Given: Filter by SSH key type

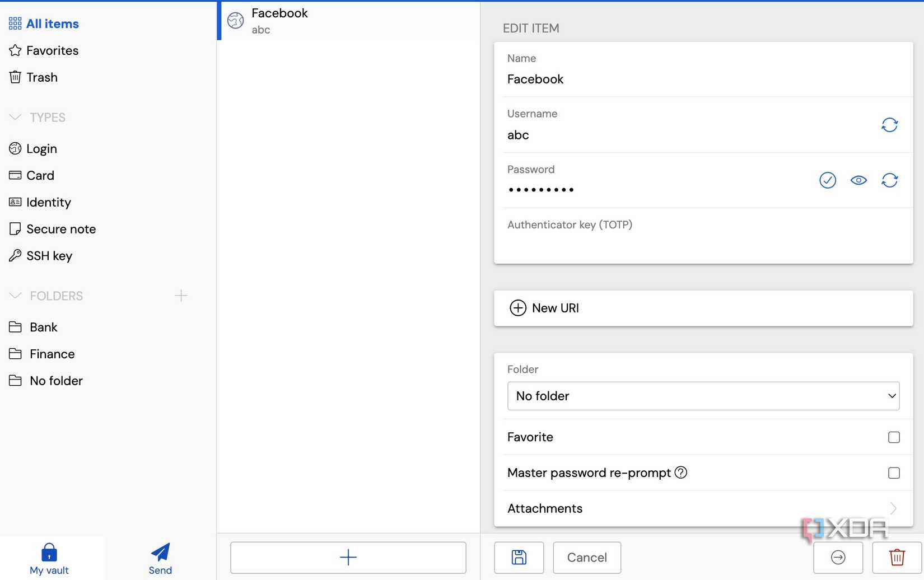Looking at the screenshot, I should 41,256.
